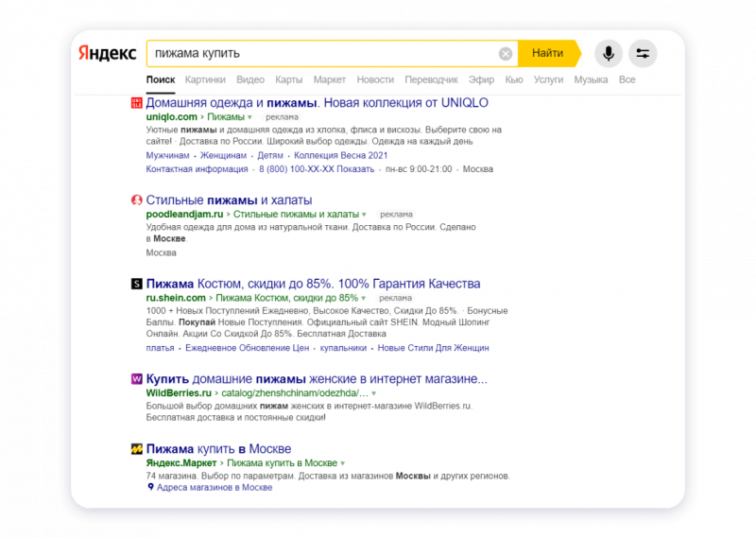This screenshot has height=538, width=756.
Task: Open the Пижама купить в Москве result
Action: point(218,449)
